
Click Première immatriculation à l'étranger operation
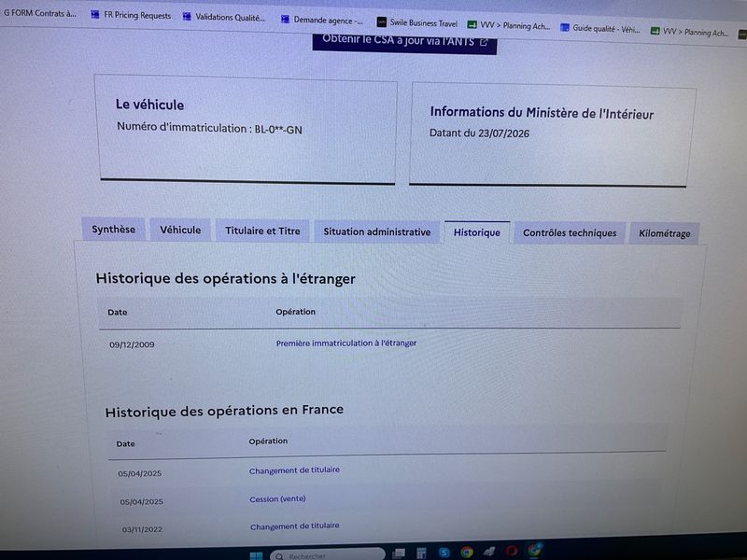pyautogui.click(x=346, y=343)
